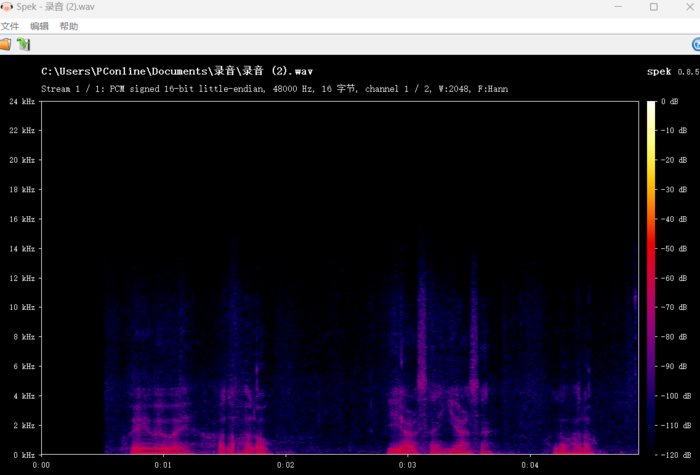700x475 pixels.
Task: Open the 帮助 menu
Action: (69, 26)
